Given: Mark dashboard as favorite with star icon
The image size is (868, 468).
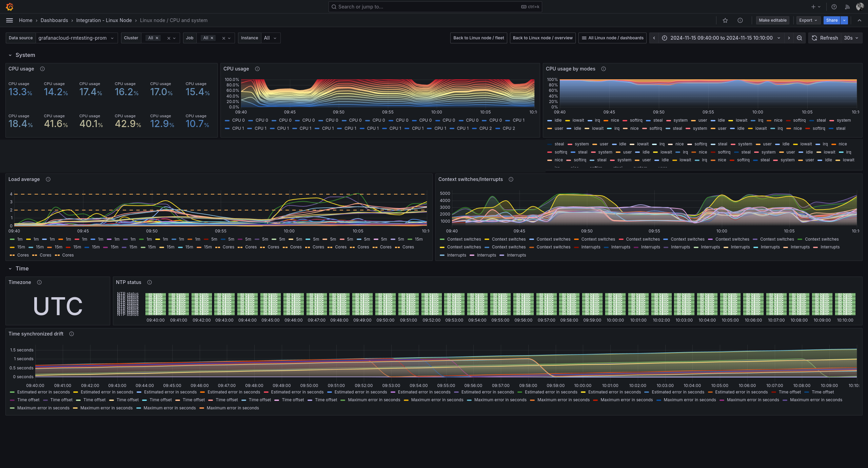Looking at the screenshot, I should pos(725,20).
